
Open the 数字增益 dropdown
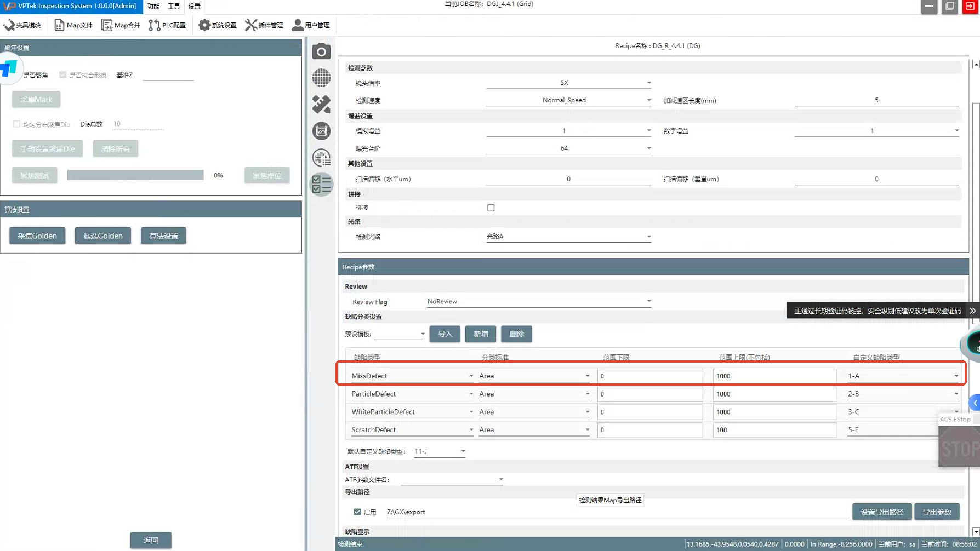(x=877, y=131)
